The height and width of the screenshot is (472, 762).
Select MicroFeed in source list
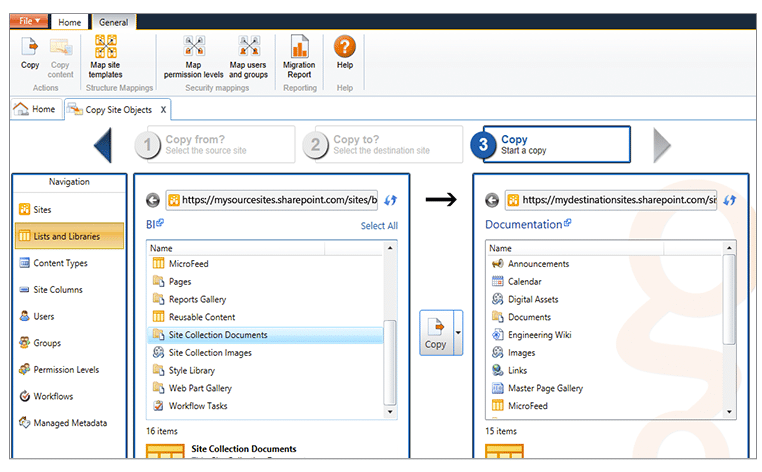[x=265, y=263]
